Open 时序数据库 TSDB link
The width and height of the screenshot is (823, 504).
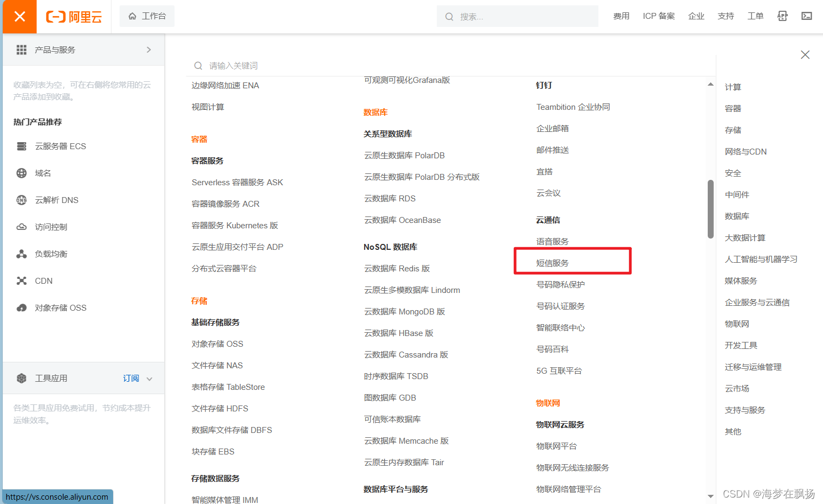tap(396, 376)
